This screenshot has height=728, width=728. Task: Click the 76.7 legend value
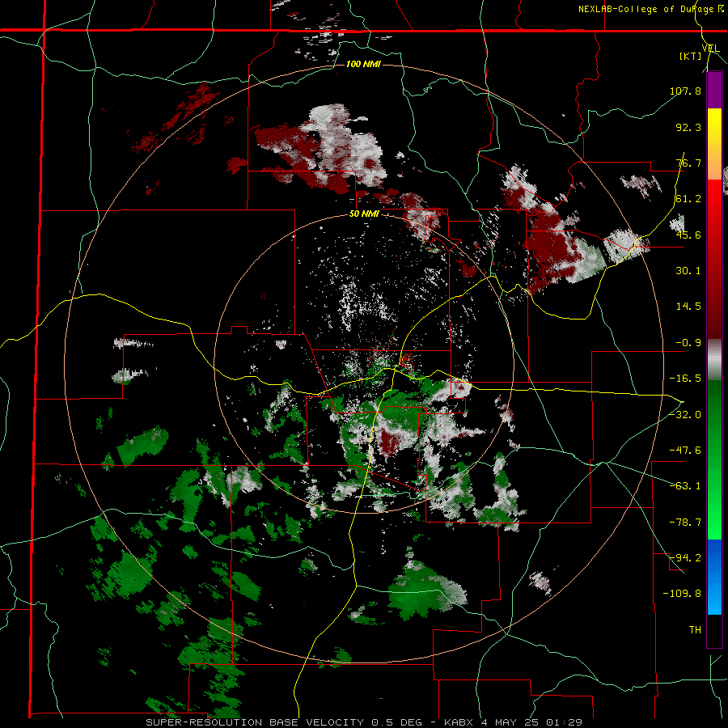(688, 163)
